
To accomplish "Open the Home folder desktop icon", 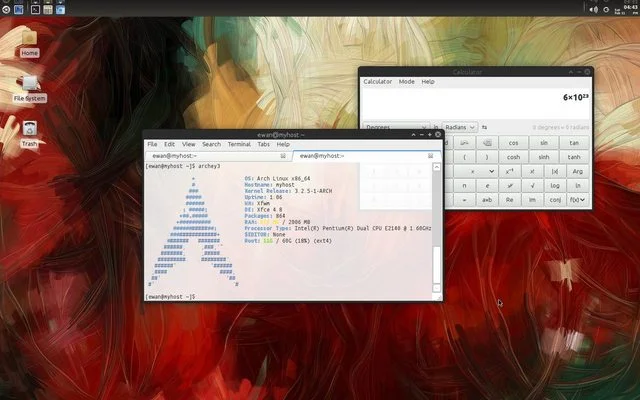I will pos(29,43).
